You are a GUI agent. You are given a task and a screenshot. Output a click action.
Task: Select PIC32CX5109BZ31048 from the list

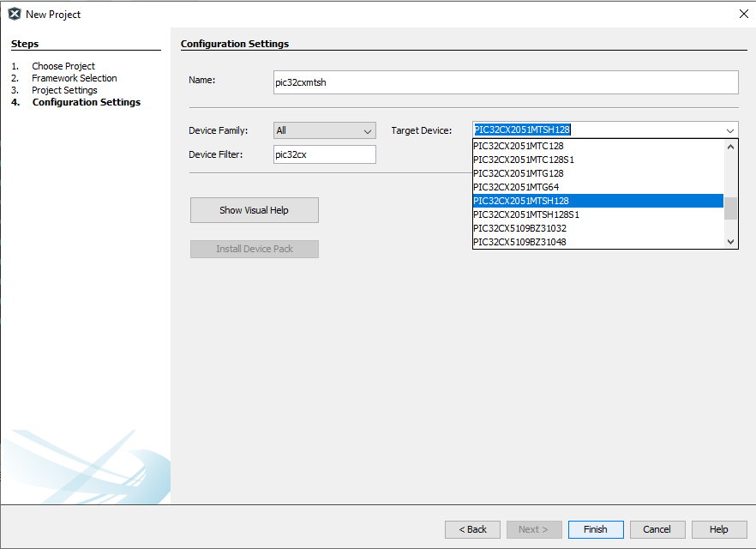[x=598, y=242]
